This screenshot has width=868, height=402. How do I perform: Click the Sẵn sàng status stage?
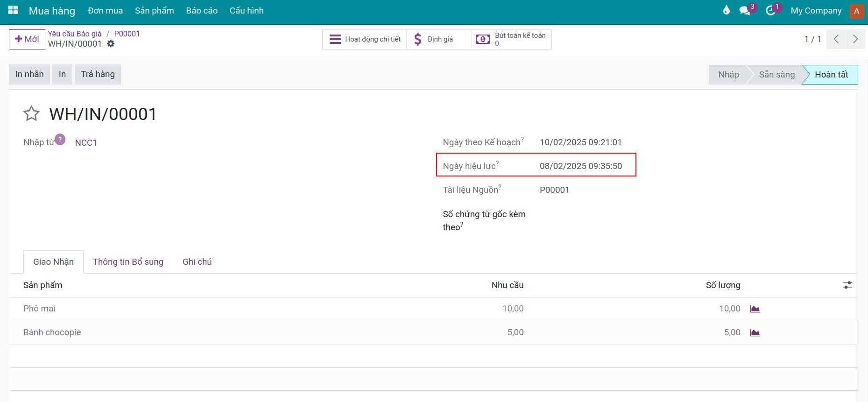[x=776, y=75]
